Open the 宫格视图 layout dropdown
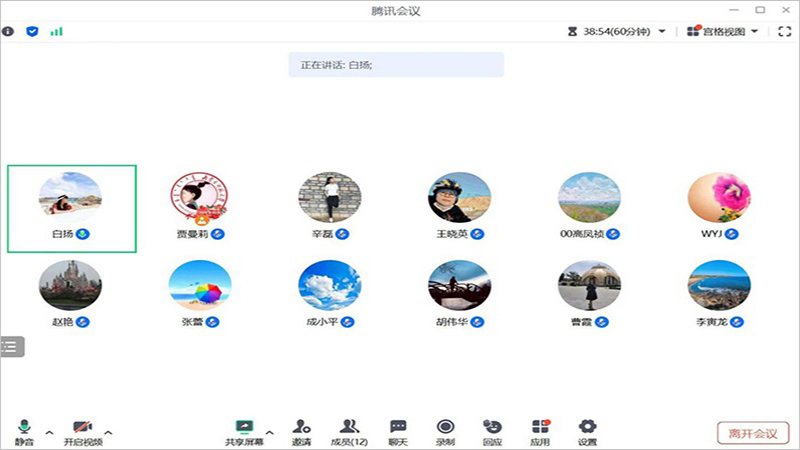 pyautogui.click(x=722, y=31)
